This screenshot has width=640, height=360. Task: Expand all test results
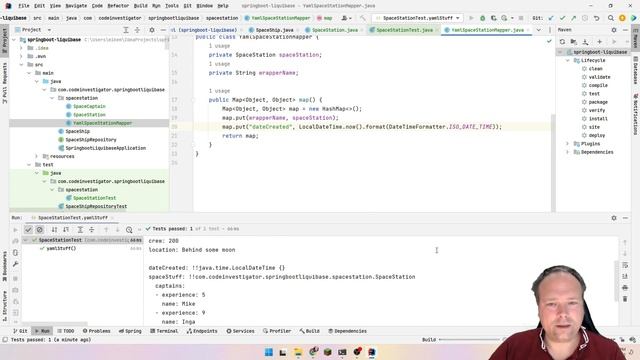[x=80, y=229]
